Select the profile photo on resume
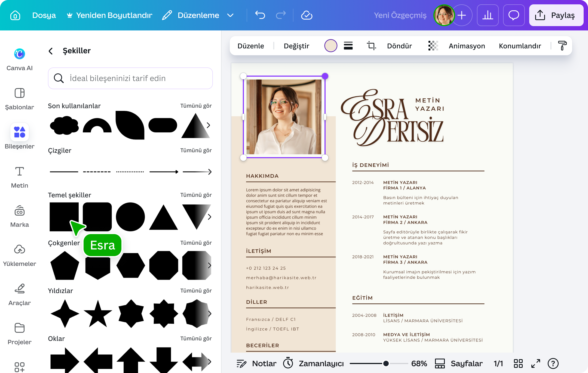The width and height of the screenshot is (588, 373). click(x=284, y=117)
